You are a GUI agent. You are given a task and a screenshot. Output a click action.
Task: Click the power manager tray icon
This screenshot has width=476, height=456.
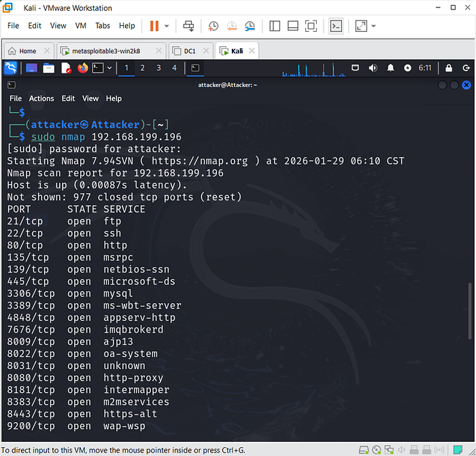pos(407,68)
